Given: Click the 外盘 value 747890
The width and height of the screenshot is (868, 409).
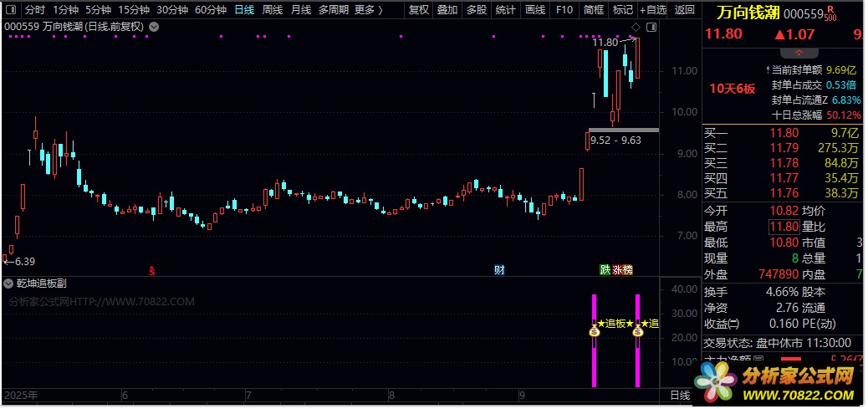Looking at the screenshot, I should click(x=779, y=274).
